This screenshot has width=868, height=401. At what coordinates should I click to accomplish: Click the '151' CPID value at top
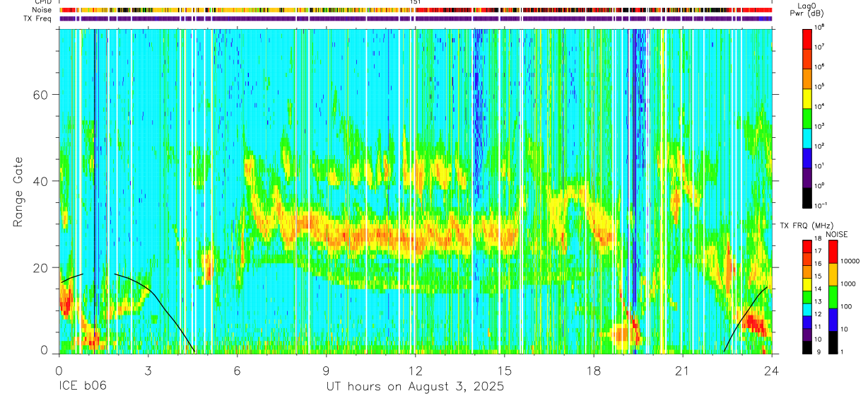pyautogui.click(x=416, y=3)
